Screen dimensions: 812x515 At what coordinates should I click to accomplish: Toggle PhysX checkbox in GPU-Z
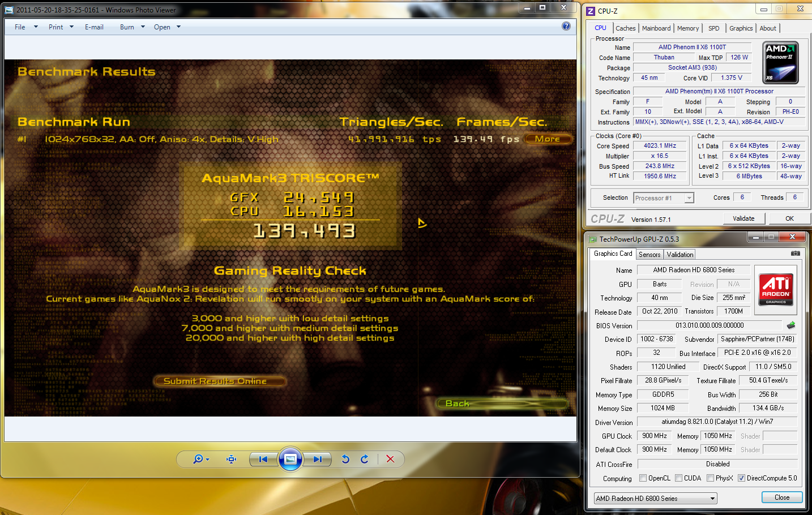pos(710,478)
